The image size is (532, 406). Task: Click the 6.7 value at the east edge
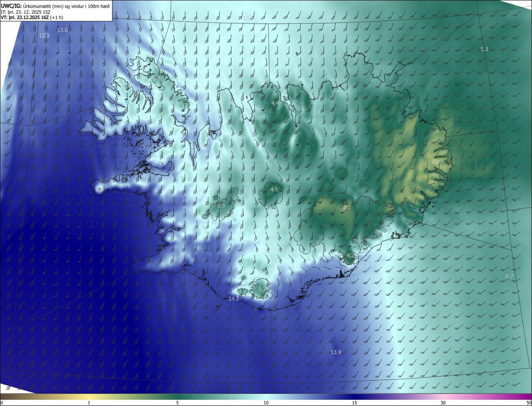[510, 276]
